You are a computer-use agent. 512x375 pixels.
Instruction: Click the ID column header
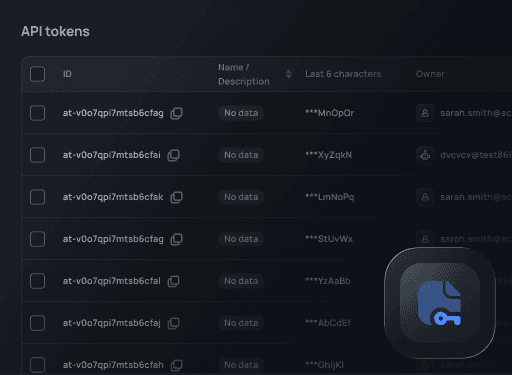point(67,74)
